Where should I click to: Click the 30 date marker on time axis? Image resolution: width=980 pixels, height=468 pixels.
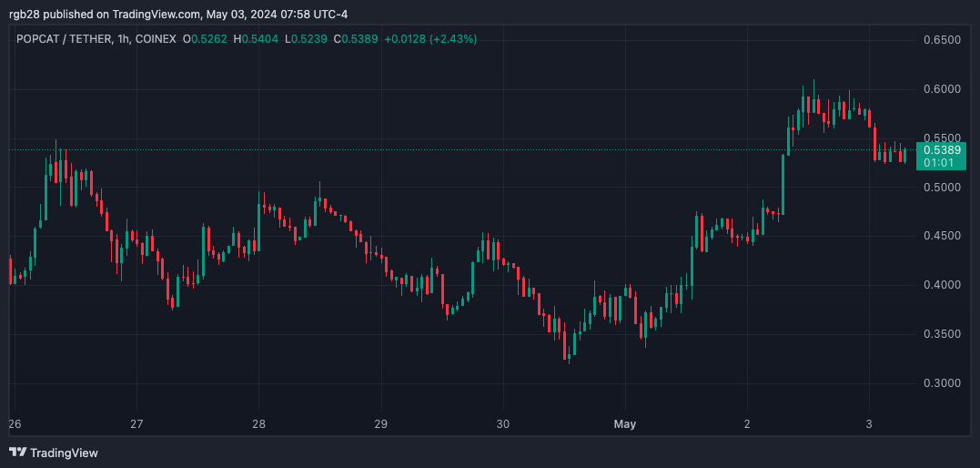pyautogui.click(x=503, y=424)
